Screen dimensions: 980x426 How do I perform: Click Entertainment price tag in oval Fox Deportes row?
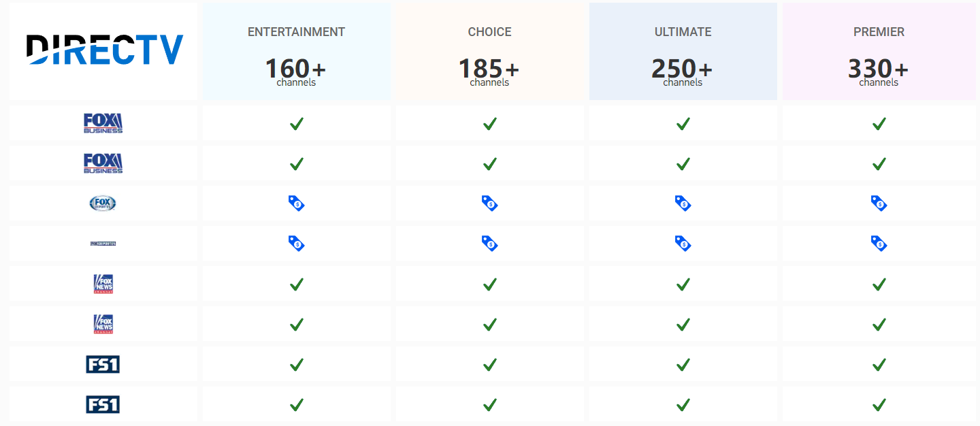(x=296, y=203)
